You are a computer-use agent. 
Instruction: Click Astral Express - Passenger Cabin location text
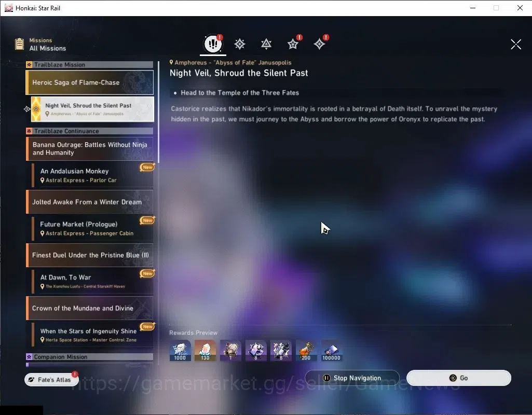[x=90, y=233]
